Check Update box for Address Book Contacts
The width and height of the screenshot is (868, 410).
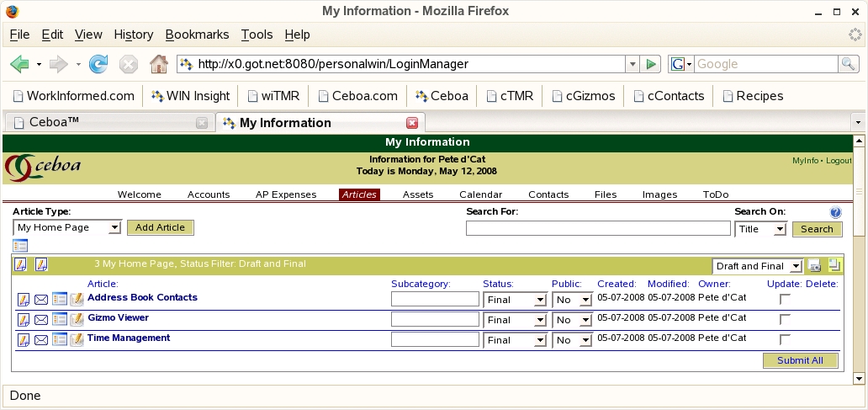[x=785, y=299]
